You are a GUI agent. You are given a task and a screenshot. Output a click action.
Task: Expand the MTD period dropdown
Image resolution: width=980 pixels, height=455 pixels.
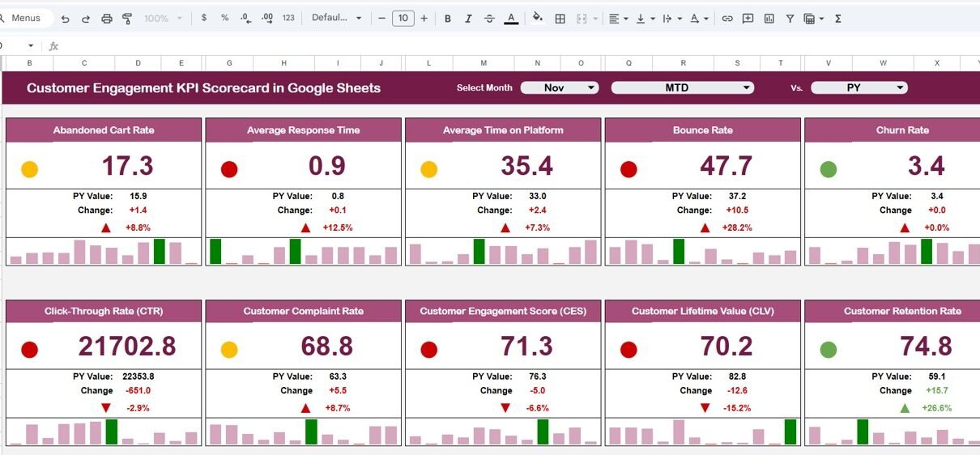(x=682, y=87)
